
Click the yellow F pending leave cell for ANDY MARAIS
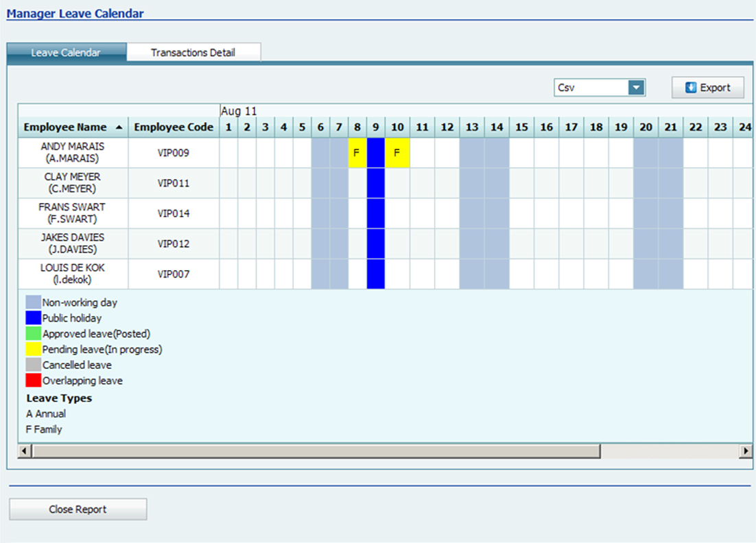pos(356,153)
